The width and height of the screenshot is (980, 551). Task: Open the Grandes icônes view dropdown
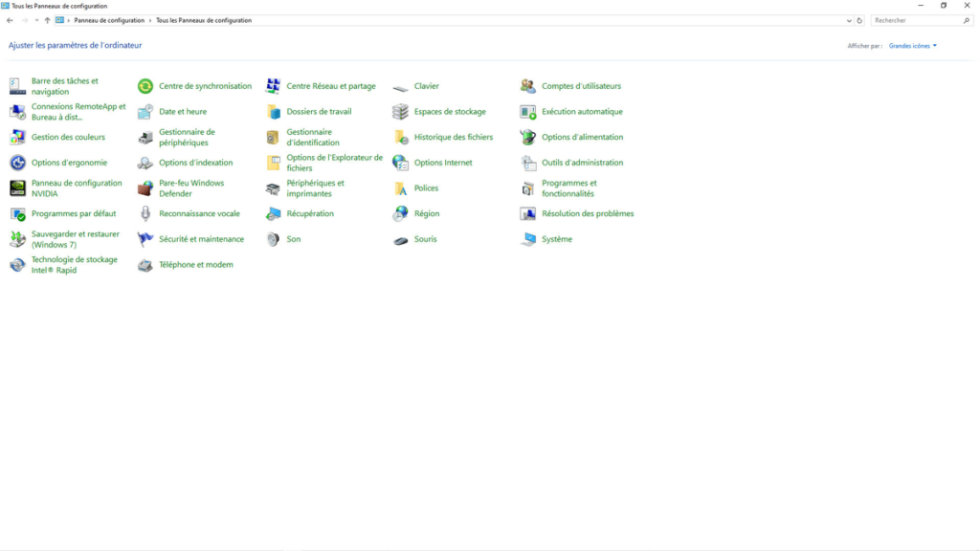pos(907,45)
